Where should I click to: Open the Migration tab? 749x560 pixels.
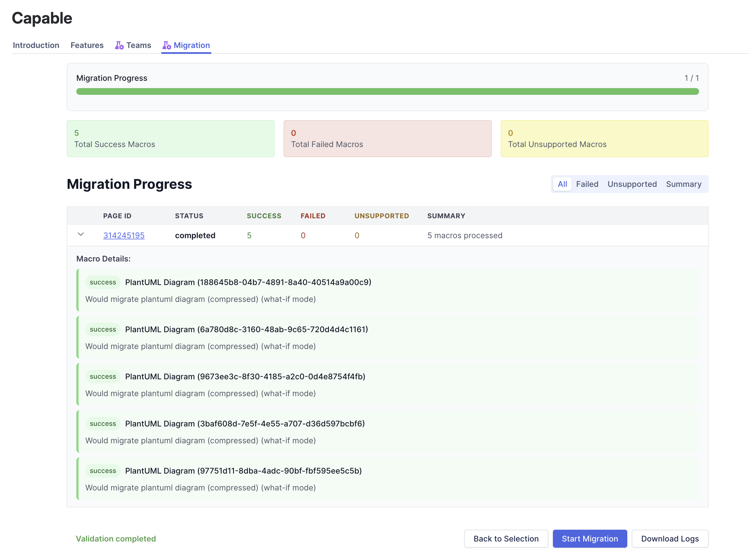tap(191, 45)
